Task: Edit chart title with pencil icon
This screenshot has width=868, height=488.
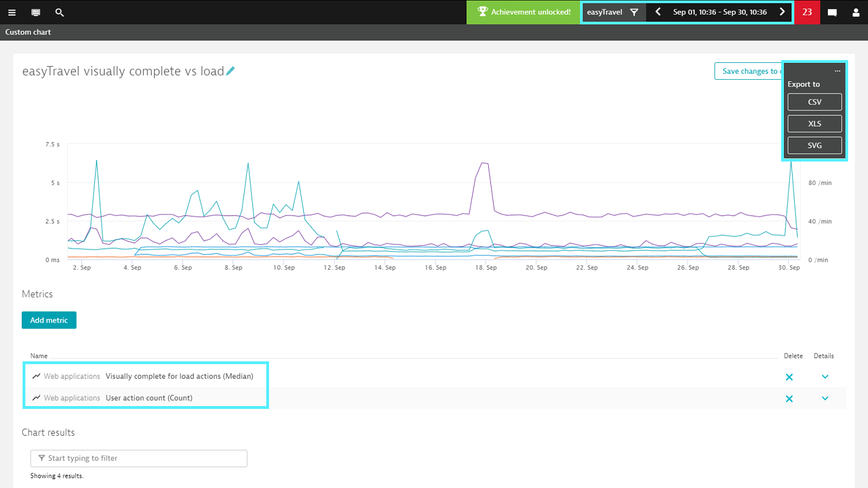Action: pyautogui.click(x=231, y=71)
